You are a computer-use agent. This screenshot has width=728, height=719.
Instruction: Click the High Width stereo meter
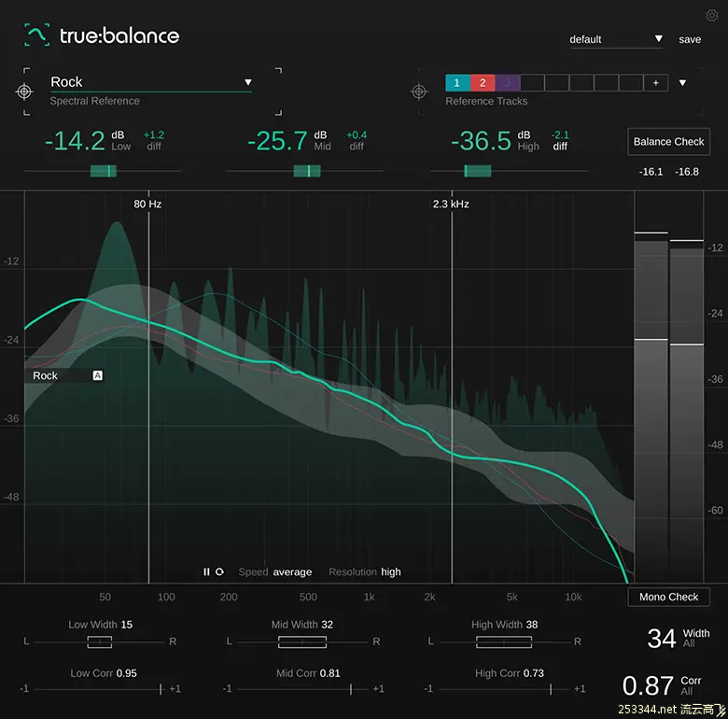pyautogui.click(x=504, y=641)
